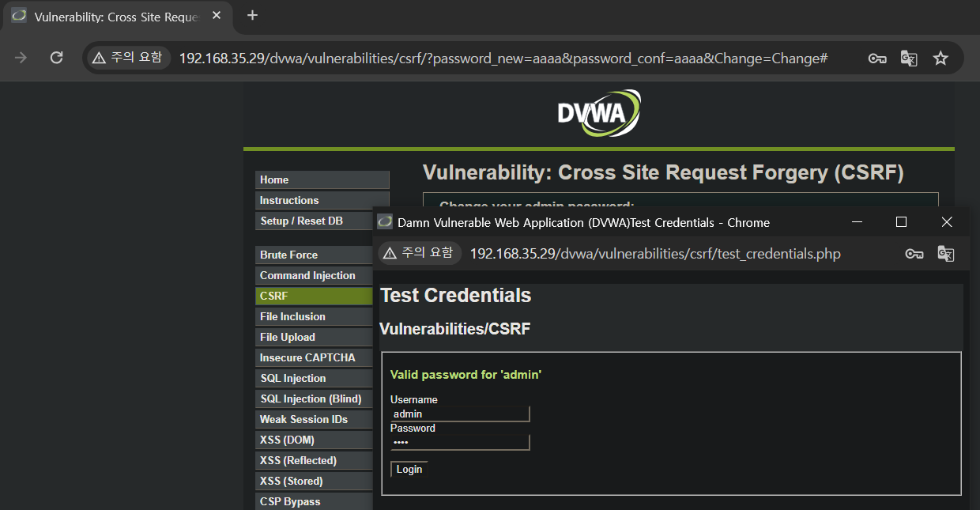Focus the Password field in the popup
Image resolution: width=980 pixels, height=510 pixels.
[460, 442]
